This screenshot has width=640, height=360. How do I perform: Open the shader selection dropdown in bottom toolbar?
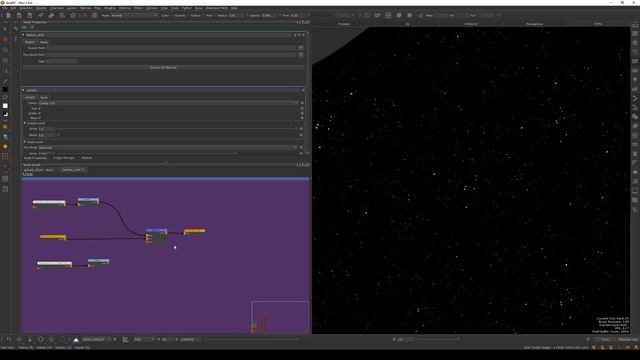click(96, 340)
